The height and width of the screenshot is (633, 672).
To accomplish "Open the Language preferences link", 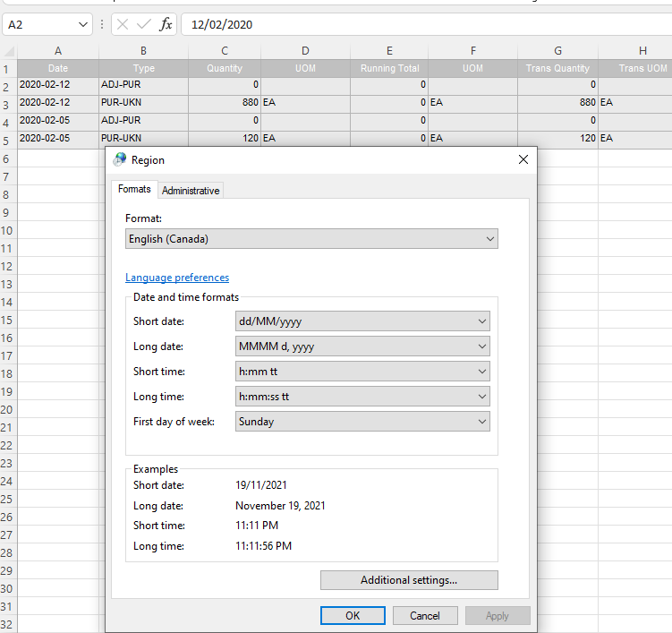I will pos(177,278).
